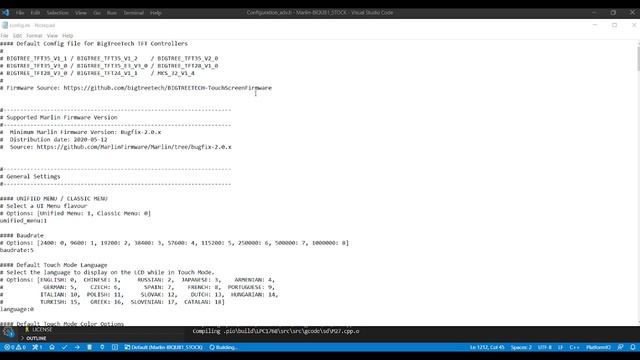Open Selection menu in VS Code
Viewport: 640px width, 360px height.
(57, 13)
